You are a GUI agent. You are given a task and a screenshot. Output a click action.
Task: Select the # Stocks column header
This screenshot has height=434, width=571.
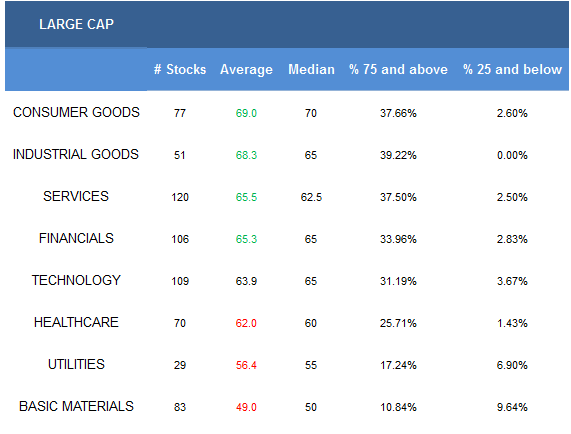tap(180, 69)
